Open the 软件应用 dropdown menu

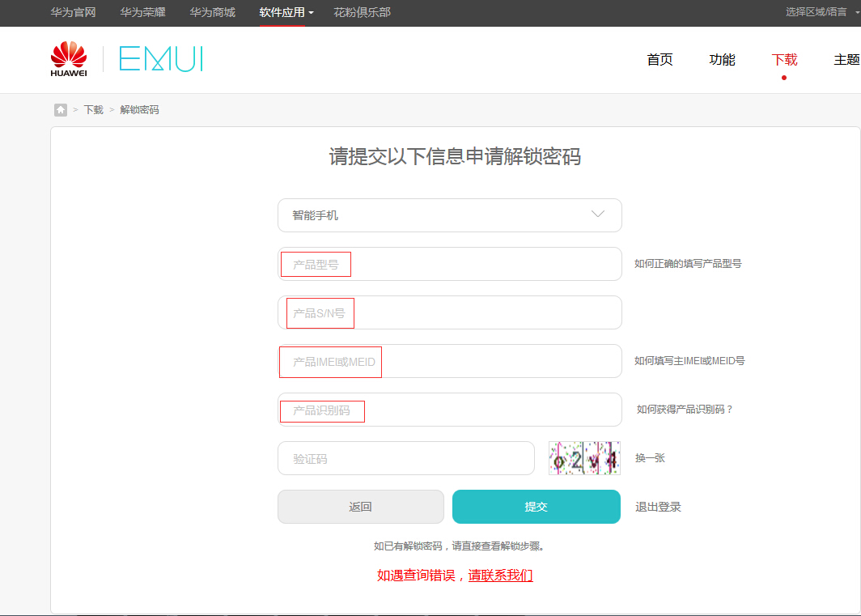(286, 12)
